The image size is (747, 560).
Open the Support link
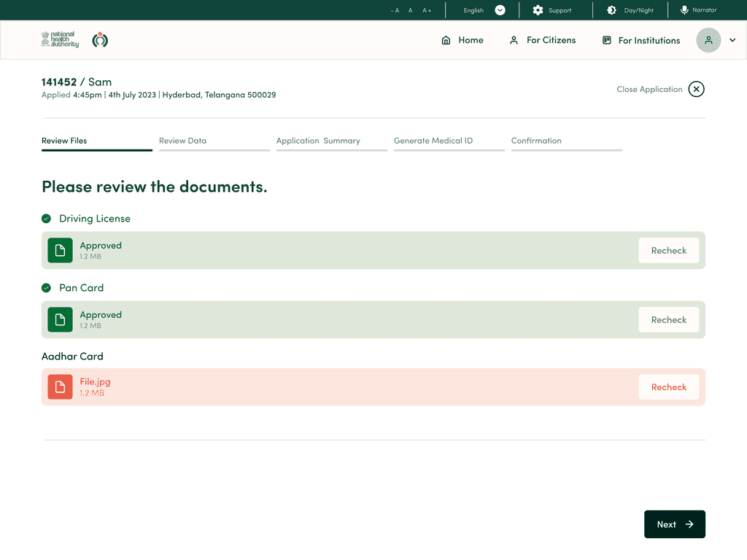pos(560,10)
